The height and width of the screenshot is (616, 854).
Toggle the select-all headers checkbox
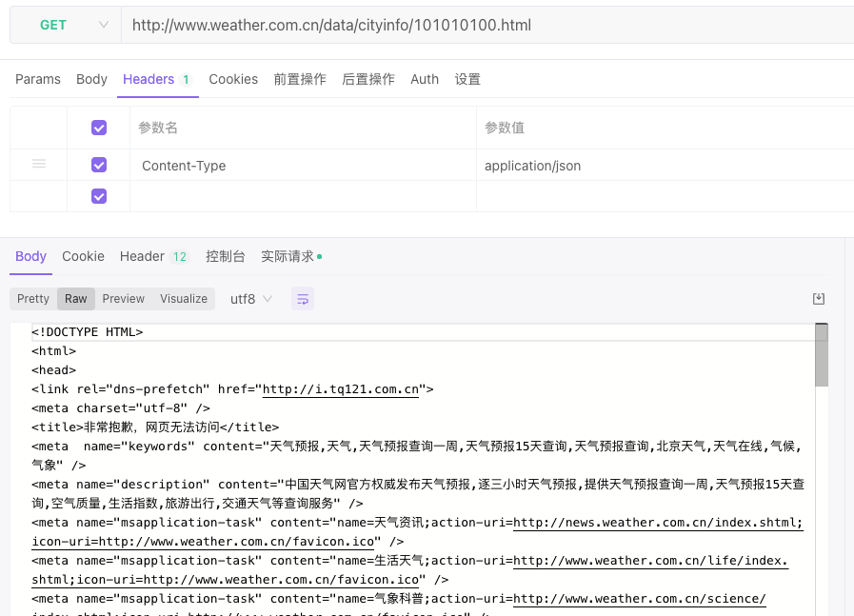pos(99,128)
